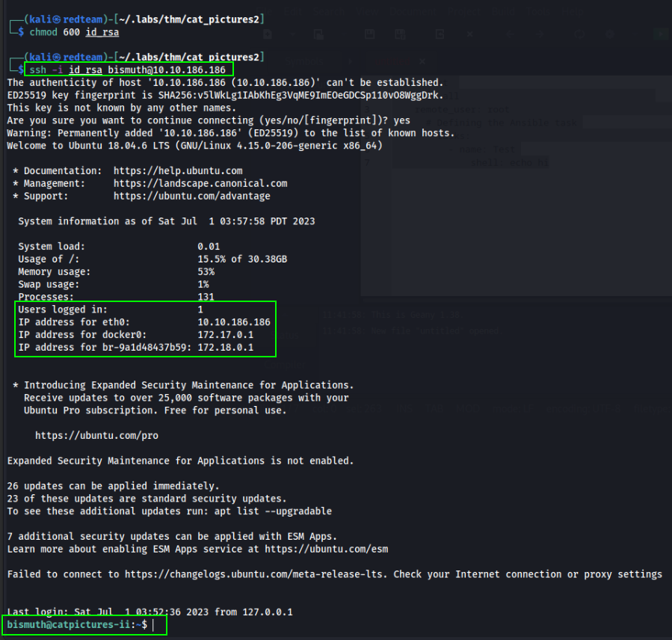Click the https://ubuntu.com/advantage link
The width and height of the screenshot is (672, 640).
(191, 196)
